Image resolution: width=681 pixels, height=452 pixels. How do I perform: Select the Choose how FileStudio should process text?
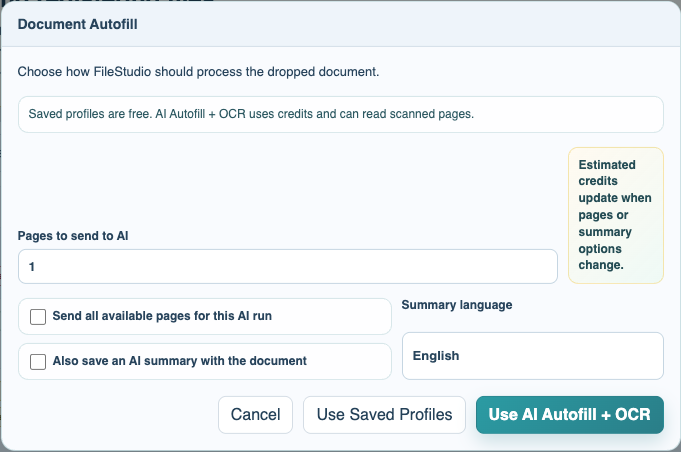click(x=198, y=72)
